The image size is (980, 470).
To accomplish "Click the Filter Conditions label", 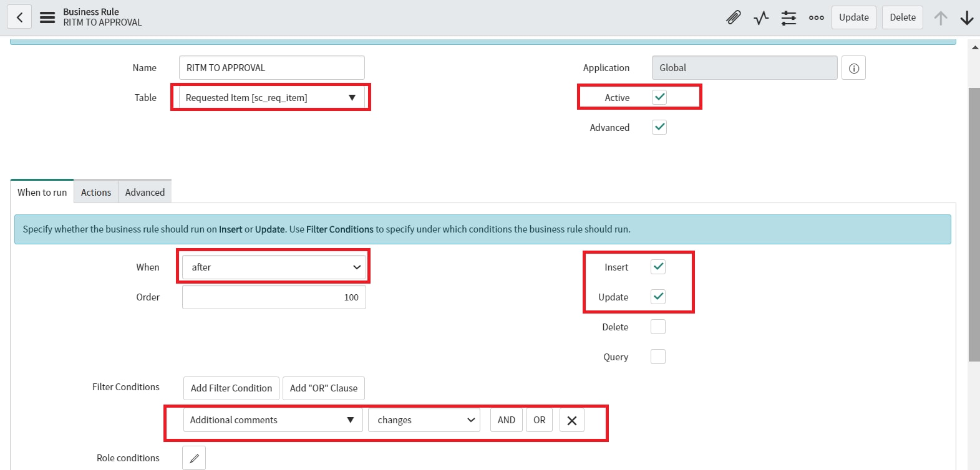I will 126,387.
